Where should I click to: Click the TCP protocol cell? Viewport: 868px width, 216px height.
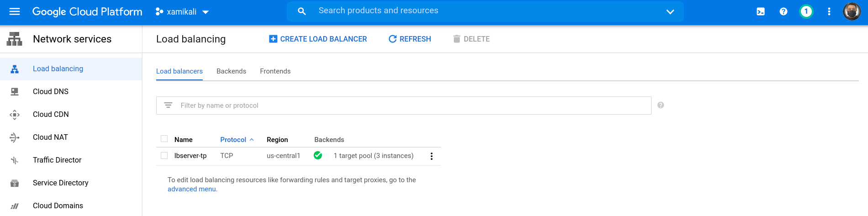(226, 156)
